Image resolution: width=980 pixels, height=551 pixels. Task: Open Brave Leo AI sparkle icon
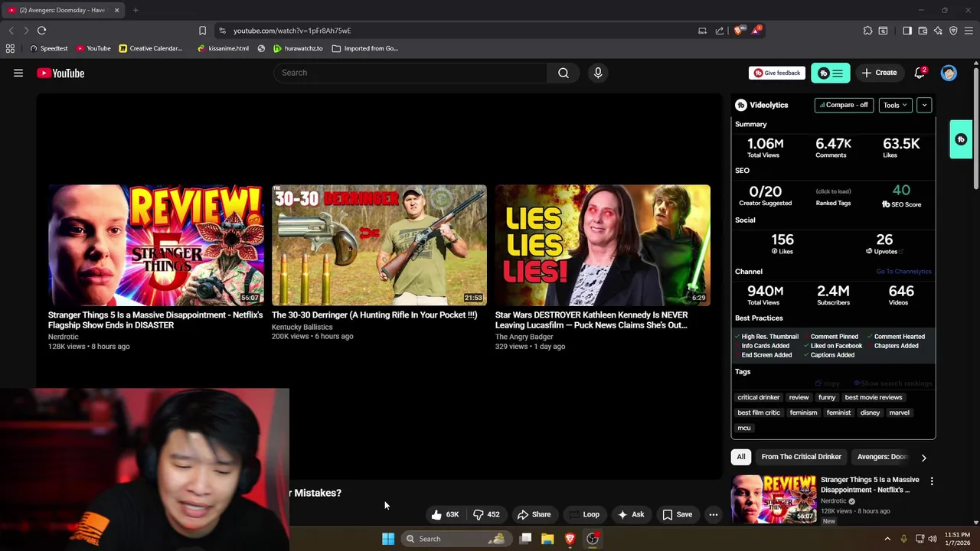pos(938,31)
